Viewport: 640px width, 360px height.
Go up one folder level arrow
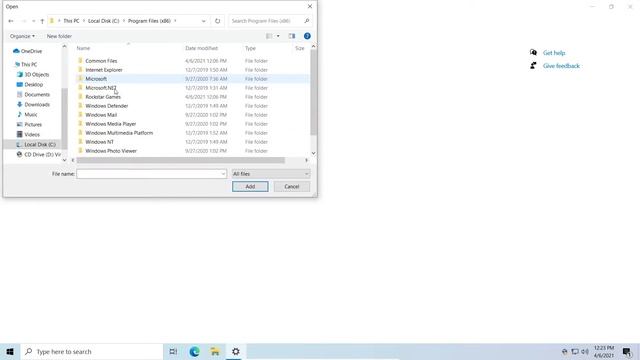click(x=42, y=21)
